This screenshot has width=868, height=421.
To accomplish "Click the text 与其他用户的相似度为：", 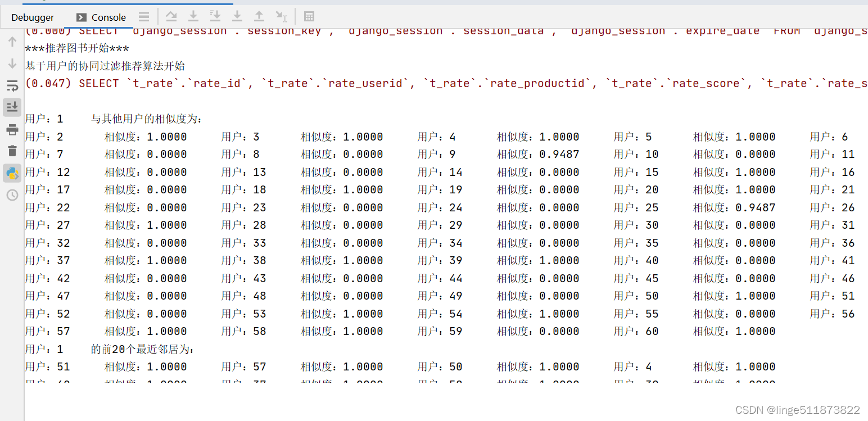I will click(x=147, y=119).
